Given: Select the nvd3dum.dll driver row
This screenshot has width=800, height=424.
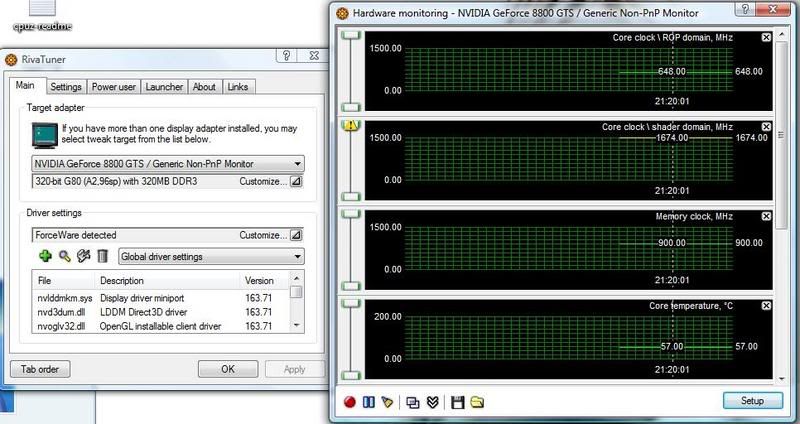Looking at the screenshot, I should pyautogui.click(x=161, y=312).
